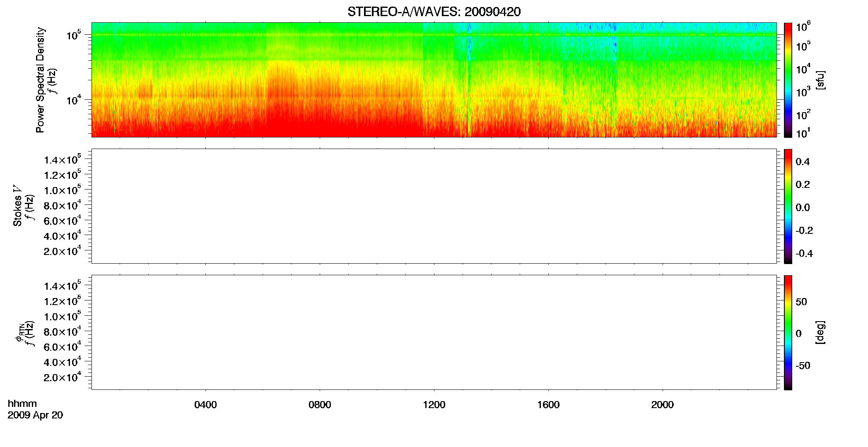Screen dimensions: 868x447
Task: Click the power spectral density spectrogram panel
Action: tap(434, 80)
